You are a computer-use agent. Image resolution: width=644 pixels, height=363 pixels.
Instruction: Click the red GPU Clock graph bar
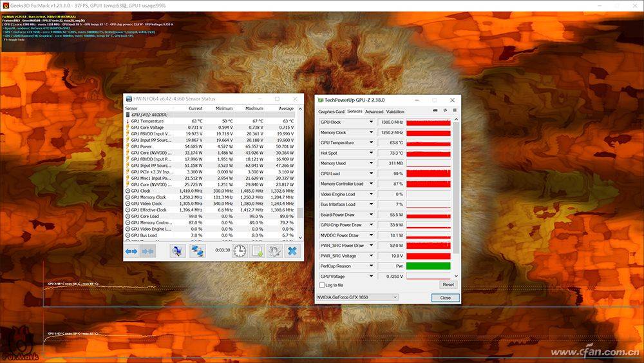click(428, 123)
